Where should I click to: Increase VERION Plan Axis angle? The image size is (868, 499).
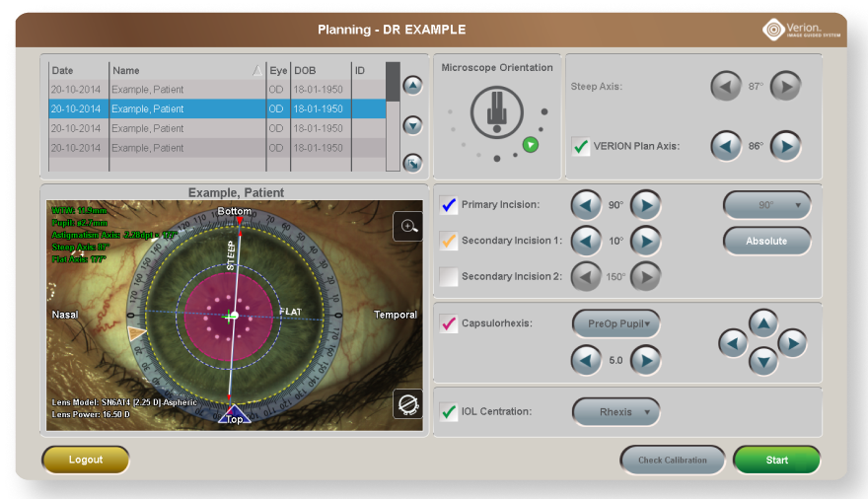[785, 146]
